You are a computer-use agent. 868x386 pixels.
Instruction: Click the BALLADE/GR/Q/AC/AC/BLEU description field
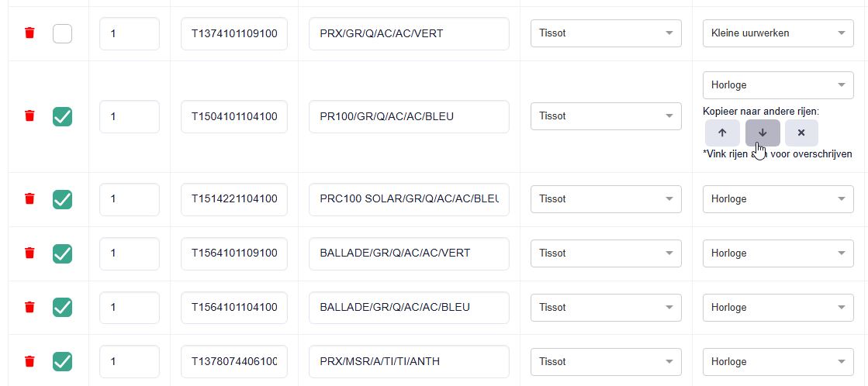point(409,308)
